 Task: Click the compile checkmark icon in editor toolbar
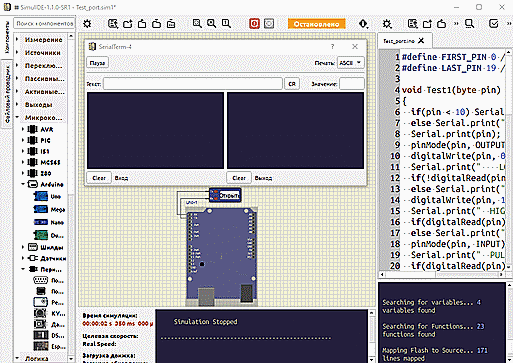pos(493,24)
